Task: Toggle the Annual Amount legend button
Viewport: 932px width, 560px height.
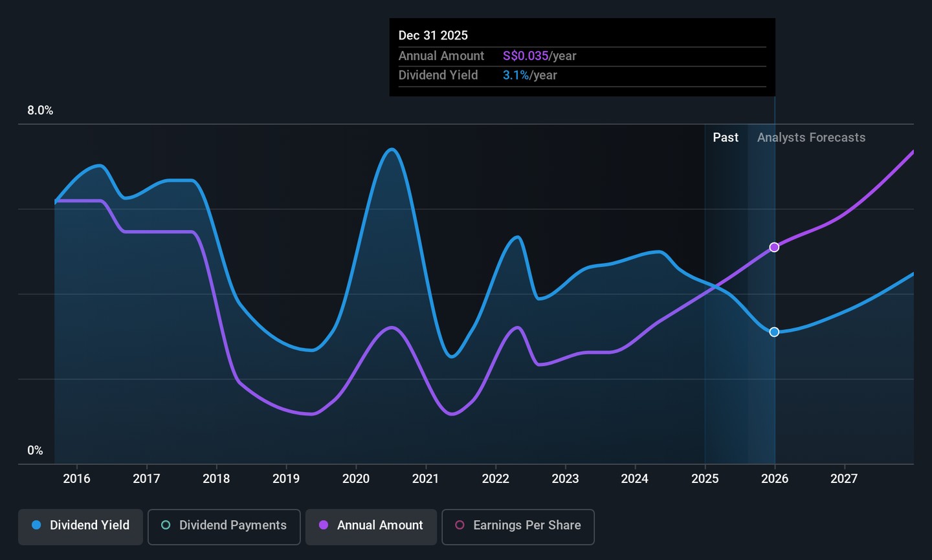Action: point(371,526)
